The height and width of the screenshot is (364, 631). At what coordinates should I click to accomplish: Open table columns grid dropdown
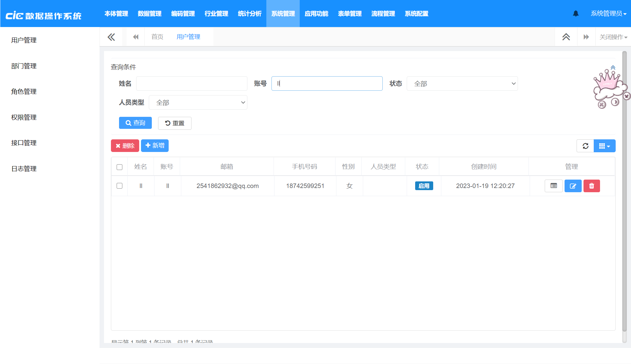click(x=604, y=146)
